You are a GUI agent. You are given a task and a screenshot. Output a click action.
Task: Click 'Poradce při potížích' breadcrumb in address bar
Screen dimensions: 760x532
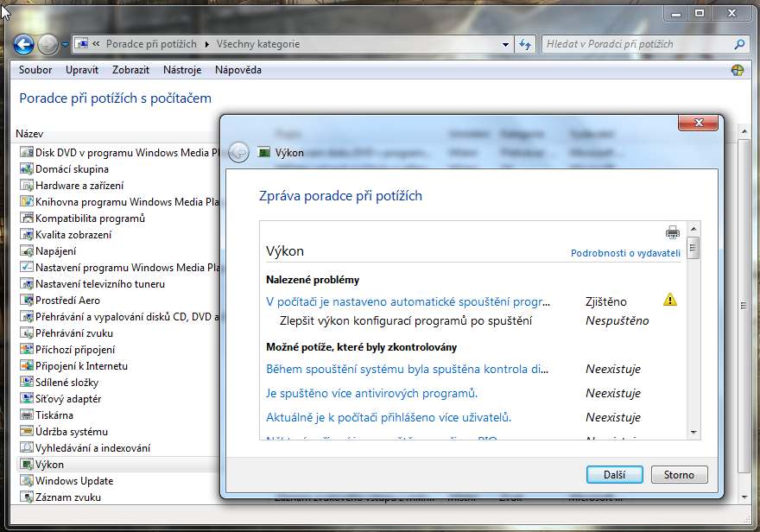tap(151, 44)
